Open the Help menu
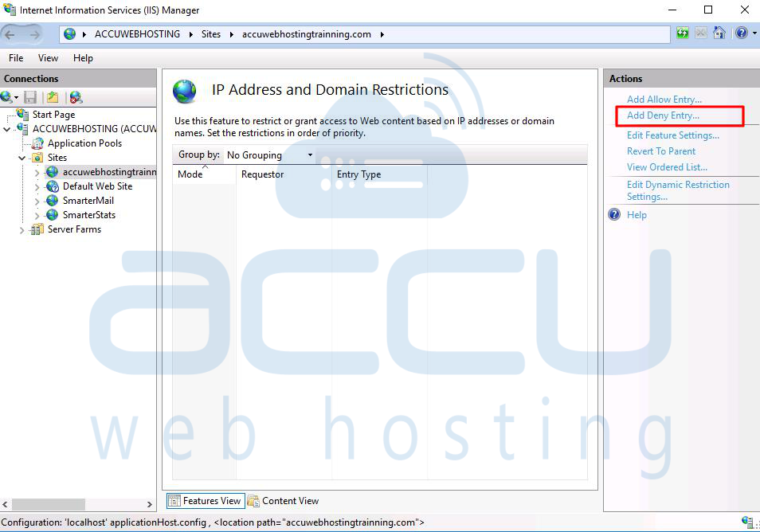 click(x=83, y=57)
